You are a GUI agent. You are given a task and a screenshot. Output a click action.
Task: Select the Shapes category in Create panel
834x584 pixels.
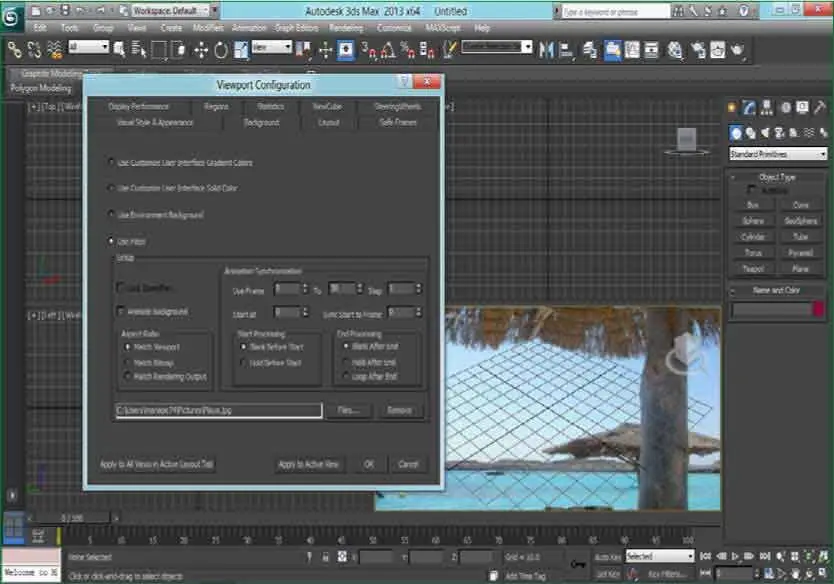pyautogui.click(x=750, y=132)
